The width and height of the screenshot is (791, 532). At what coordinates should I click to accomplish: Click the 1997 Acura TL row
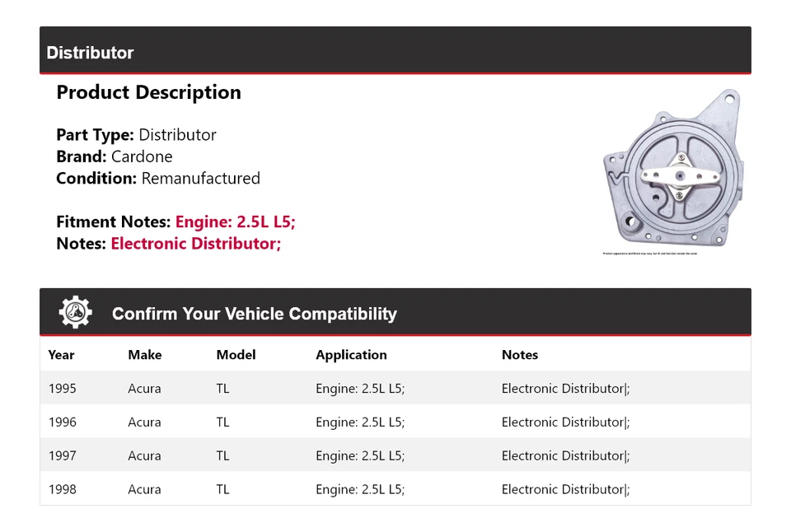(x=395, y=456)
